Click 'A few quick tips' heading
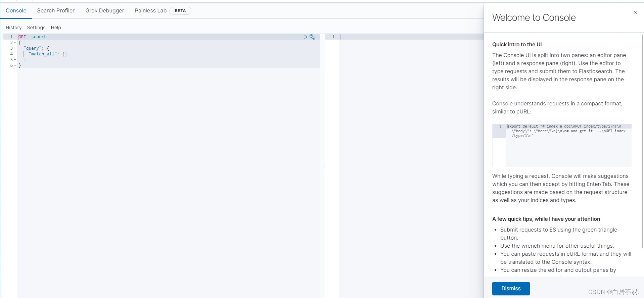644x298 pixels. click(x=546, y=219)
